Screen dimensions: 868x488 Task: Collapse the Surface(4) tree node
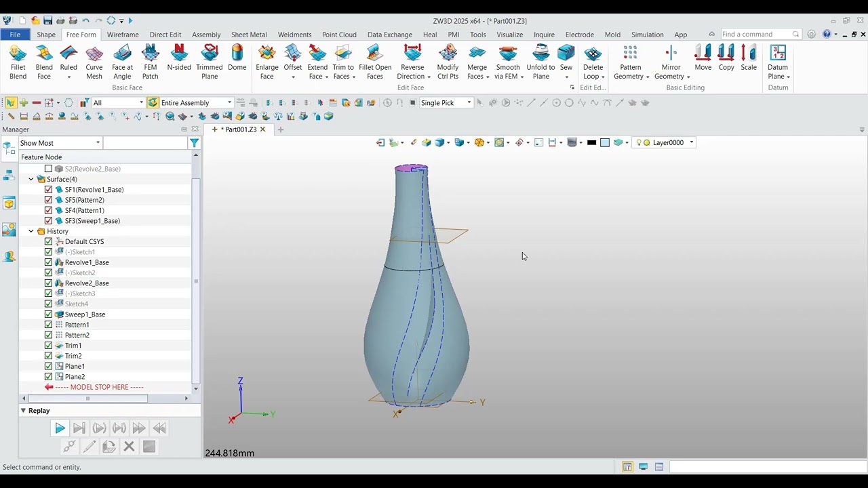[31, 180]
